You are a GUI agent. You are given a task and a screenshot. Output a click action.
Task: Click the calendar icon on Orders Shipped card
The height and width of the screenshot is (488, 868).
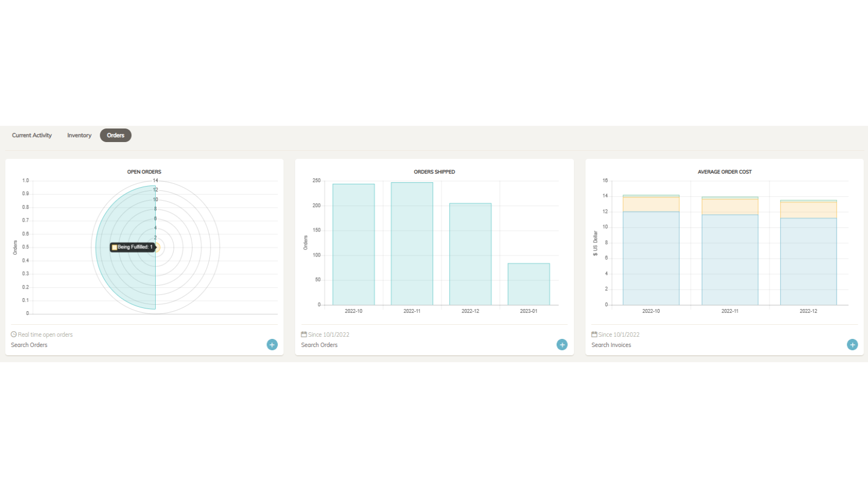(304, 334)
